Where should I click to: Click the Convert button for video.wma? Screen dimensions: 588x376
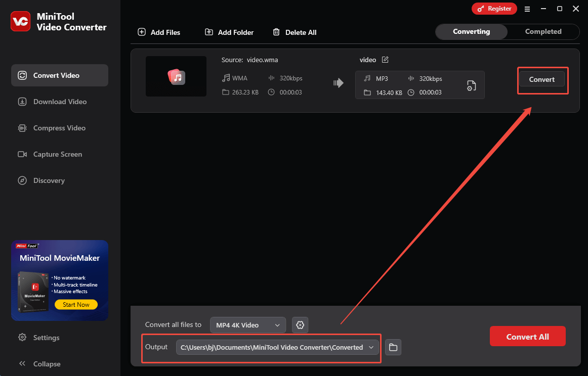tap(541, 79)
